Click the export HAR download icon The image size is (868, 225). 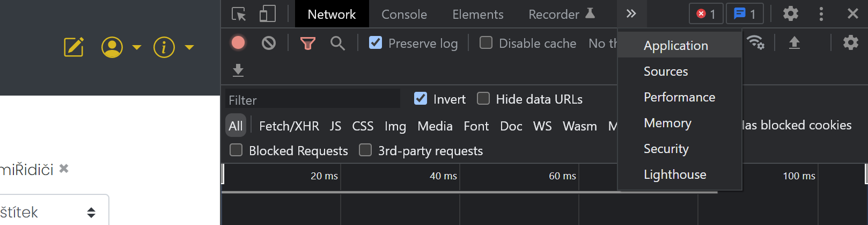tap(238, 70)
